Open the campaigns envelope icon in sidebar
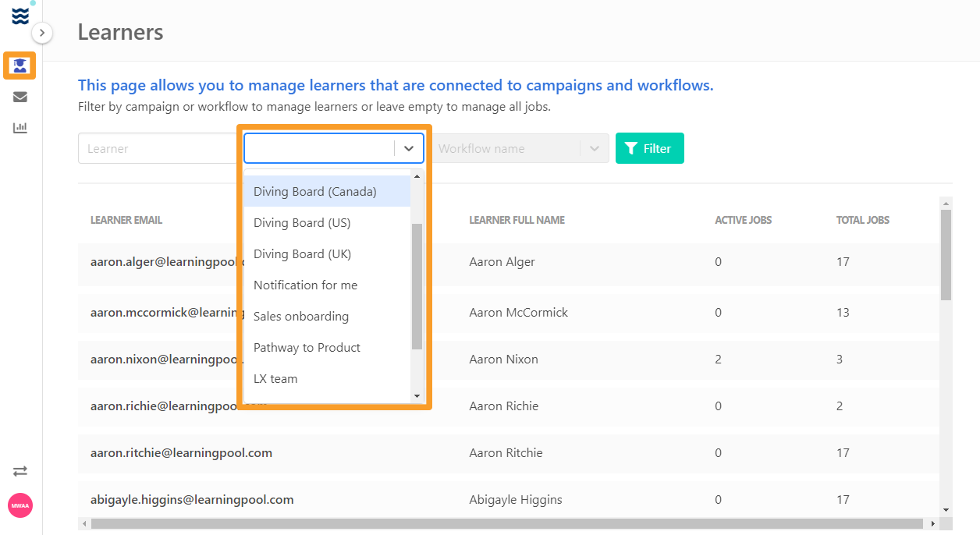Screen dimensions: 980x535 (x=20, y=97)
